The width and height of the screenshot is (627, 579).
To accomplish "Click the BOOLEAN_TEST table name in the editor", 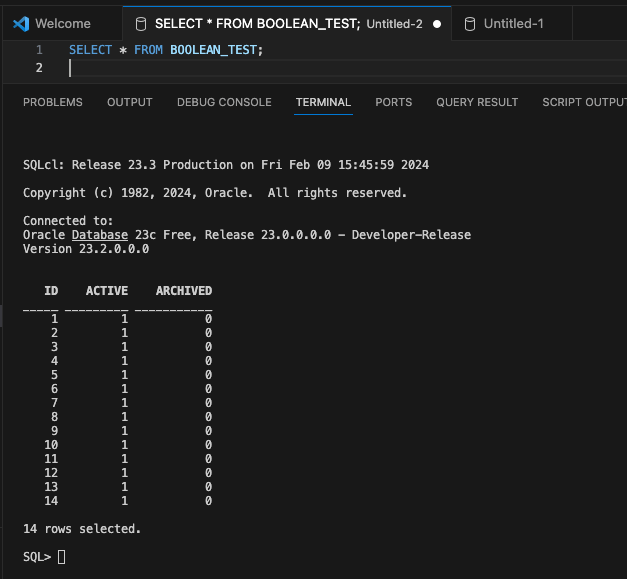I will tap(214, 49).
